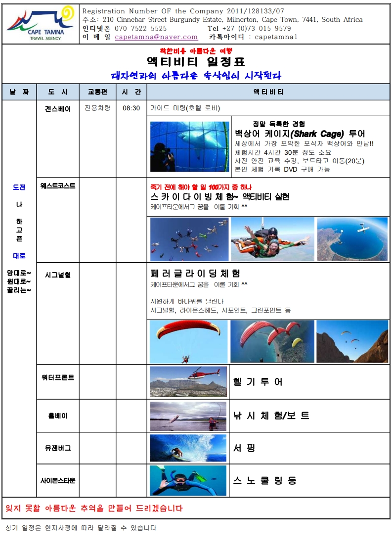Viewport: 392px width, 555px height.
Task: Click the red helicopter tour photo
Action: coord(188,381)
